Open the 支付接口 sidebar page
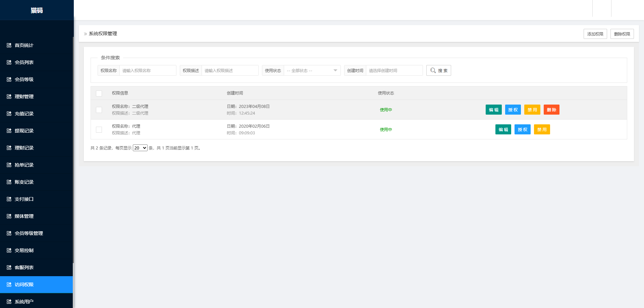644x308 pixels. 23,199
